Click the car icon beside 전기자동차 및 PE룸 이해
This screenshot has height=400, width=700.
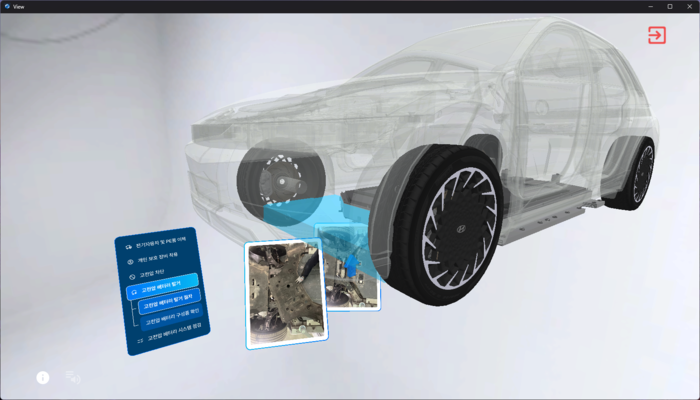[128, 245]
